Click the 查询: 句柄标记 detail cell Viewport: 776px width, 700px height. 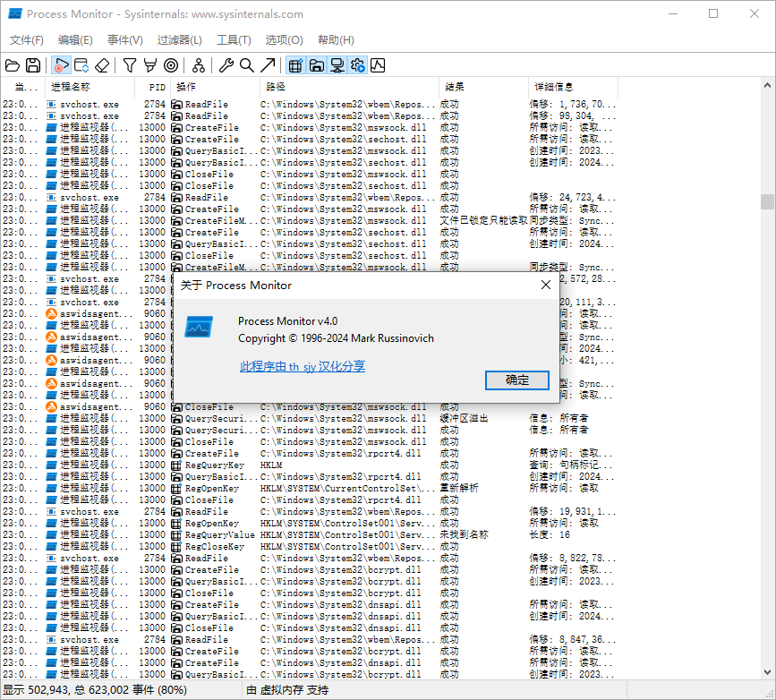click(x=571, y=465)
